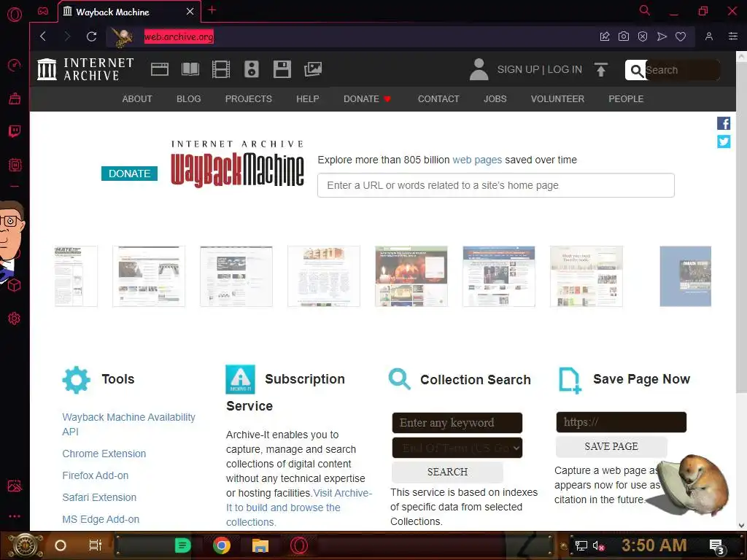Open the blue-background site thumbnail
The height and width of the screenshot is (560, 747).
click(x=685, y=276)
